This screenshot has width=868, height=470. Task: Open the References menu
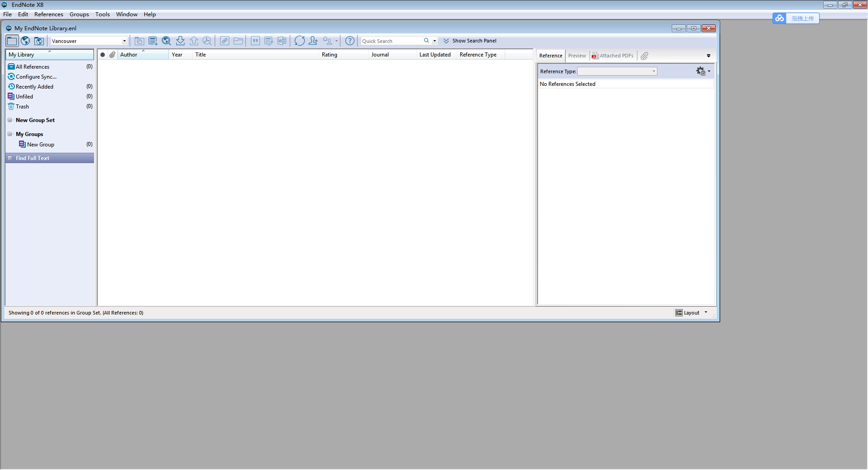[x=49, y=14]
